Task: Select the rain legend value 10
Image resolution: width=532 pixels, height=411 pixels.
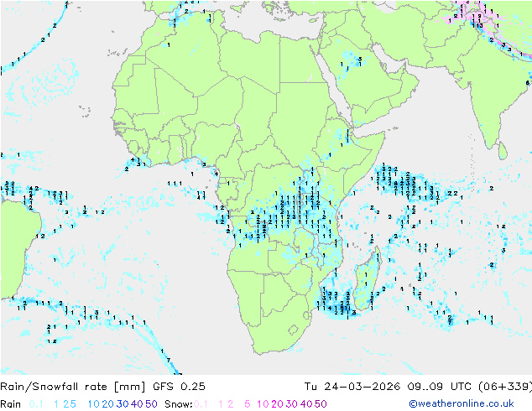Action: [x=94, y=404]
